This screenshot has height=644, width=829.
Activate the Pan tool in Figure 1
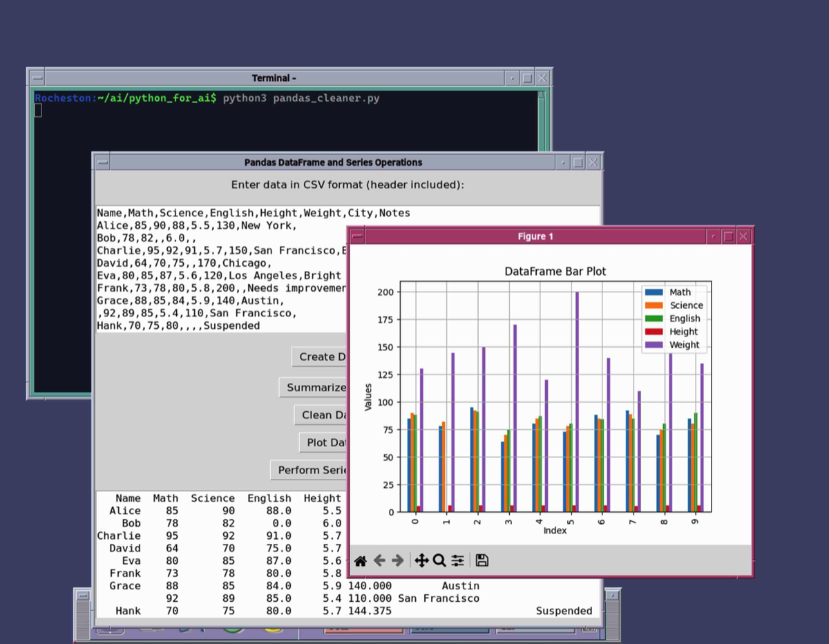pos(421,560)
